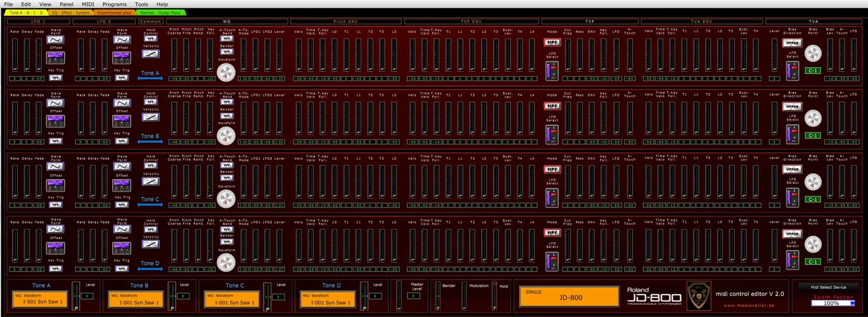Toggle TVF Mode HPF button in Tone A row
Screen dimensions: 868x317
552,42
